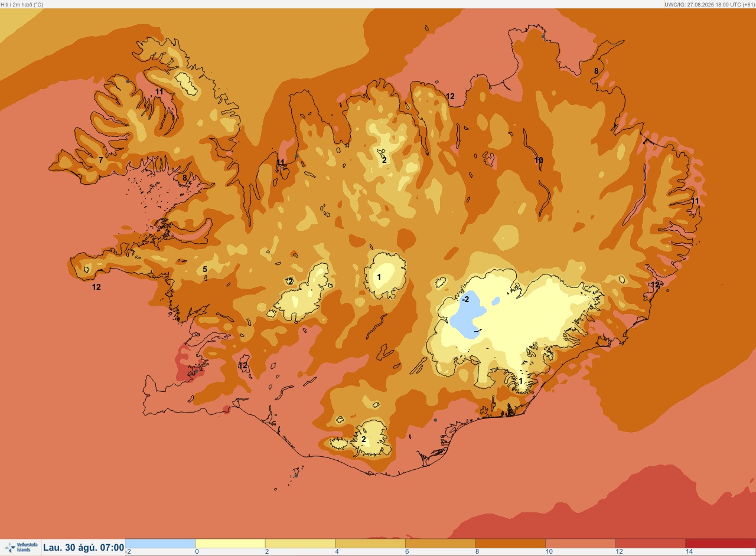The width and height of the screenshot is (756, 556).
Task: Click the 14 tick label on the legend
Action: tap(689, 552)
